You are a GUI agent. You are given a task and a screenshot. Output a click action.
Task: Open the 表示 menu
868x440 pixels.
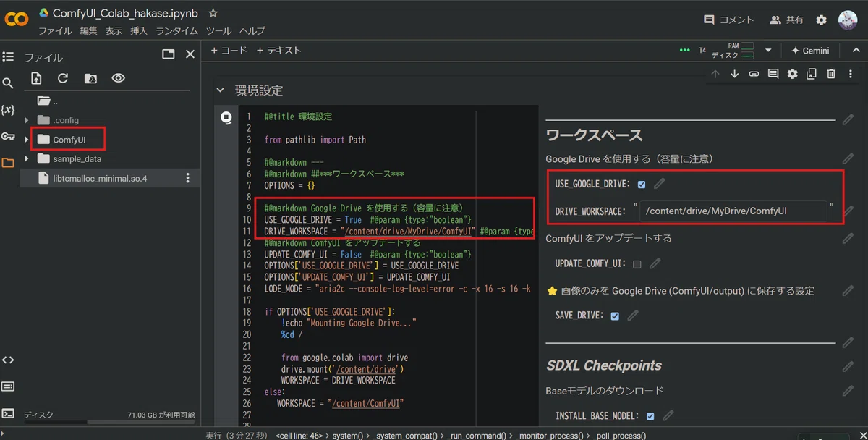click(x=114, y=31)
